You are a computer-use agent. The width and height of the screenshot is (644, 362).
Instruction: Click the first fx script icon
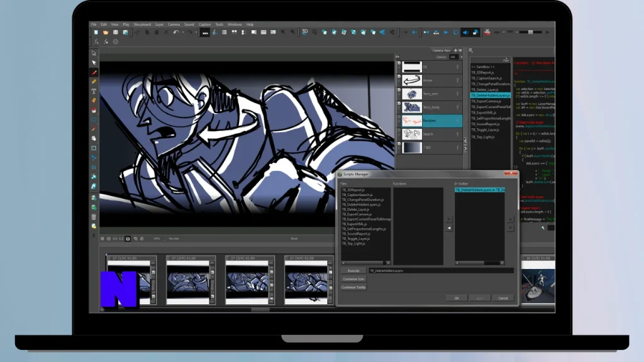96,41
